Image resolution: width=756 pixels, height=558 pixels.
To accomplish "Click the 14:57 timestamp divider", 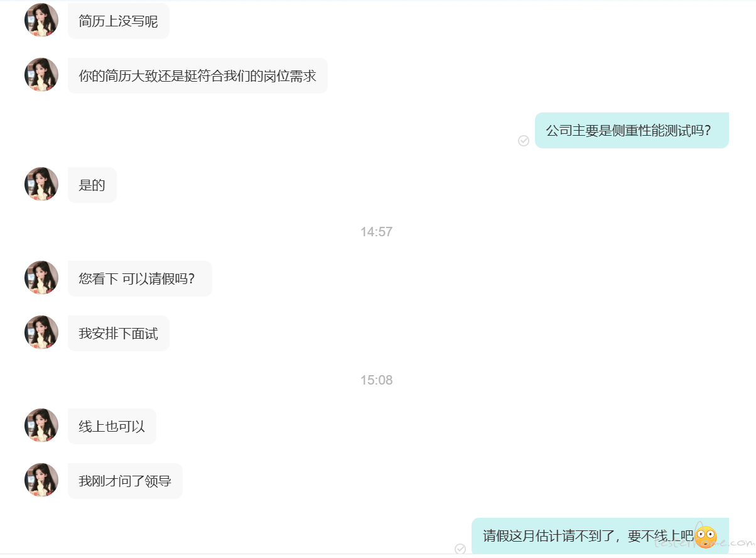I will coord(376,232).
